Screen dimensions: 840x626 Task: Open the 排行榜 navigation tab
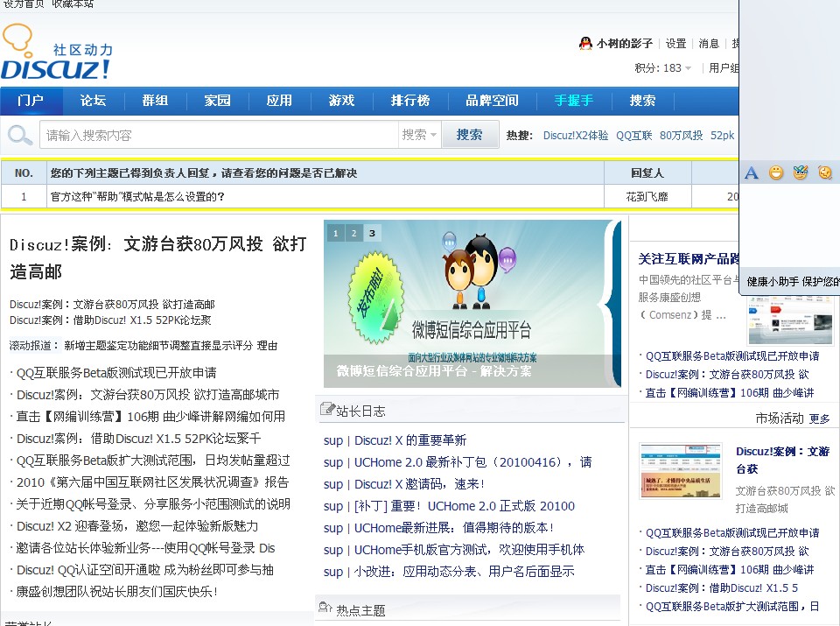[410, 100]
